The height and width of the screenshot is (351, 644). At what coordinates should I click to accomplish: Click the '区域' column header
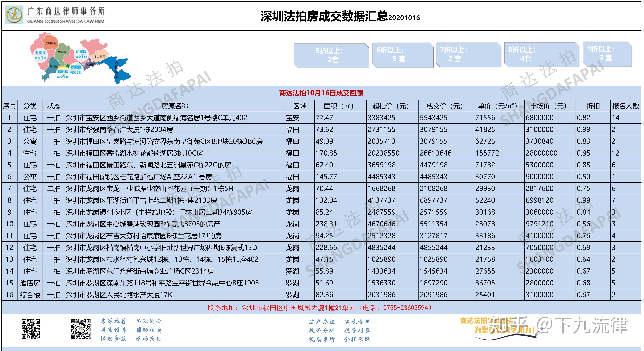(300, 106)
